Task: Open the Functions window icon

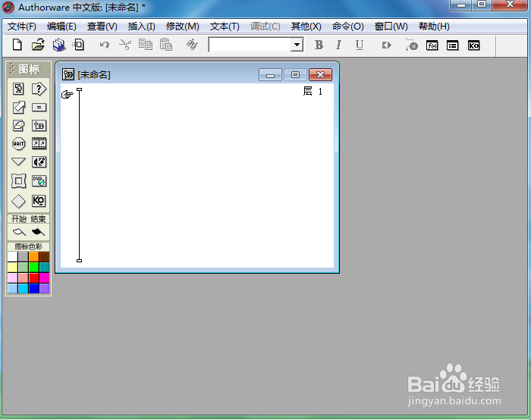Action: coord(432,45)
